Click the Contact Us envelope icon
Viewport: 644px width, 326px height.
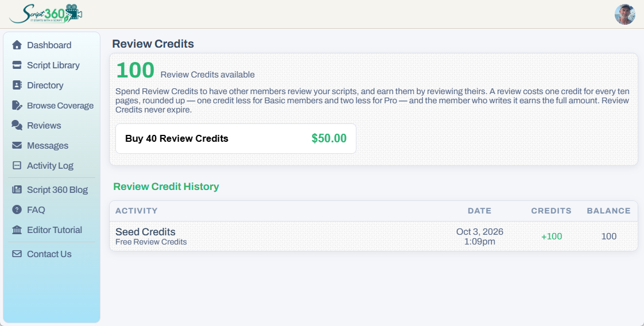tap(17, 254)
